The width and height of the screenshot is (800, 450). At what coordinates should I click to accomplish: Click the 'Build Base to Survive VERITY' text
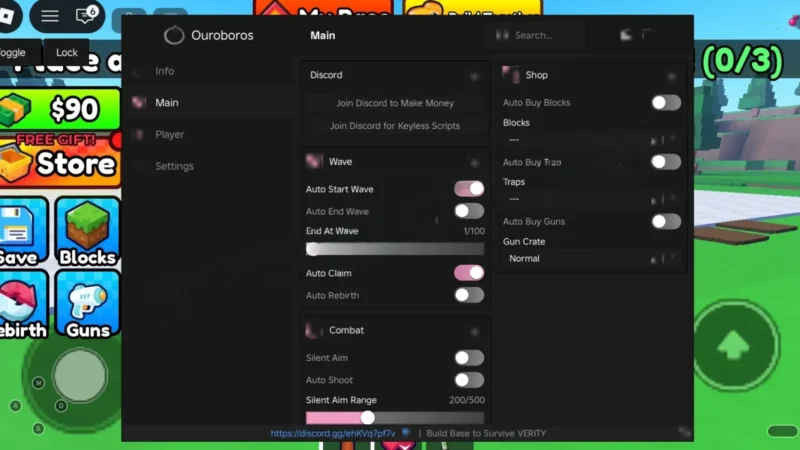(x=486, y=433)
